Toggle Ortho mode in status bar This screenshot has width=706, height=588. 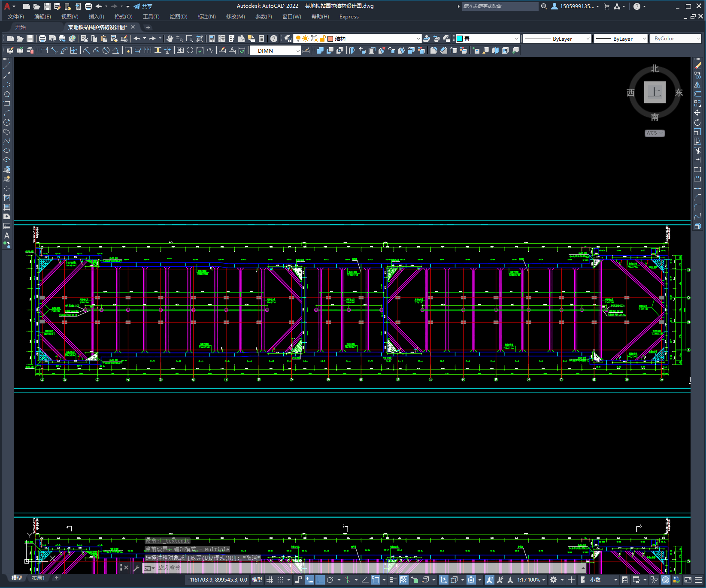click(320, 580)
